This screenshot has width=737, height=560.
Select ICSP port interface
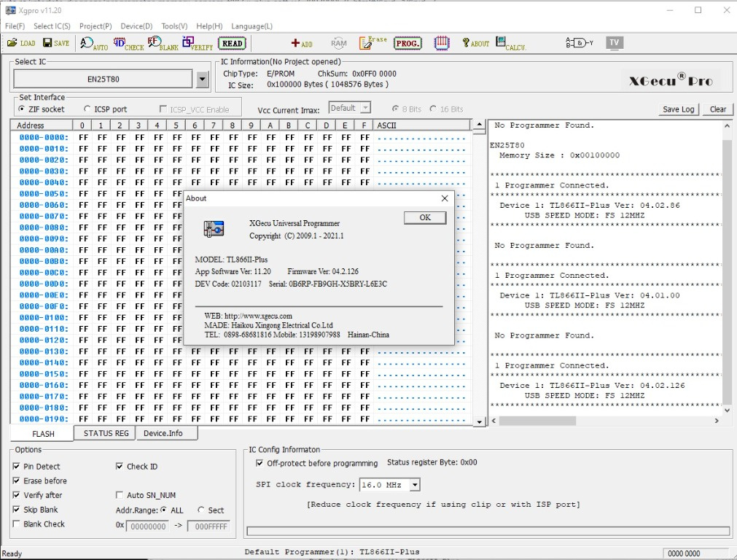point(87,109)
